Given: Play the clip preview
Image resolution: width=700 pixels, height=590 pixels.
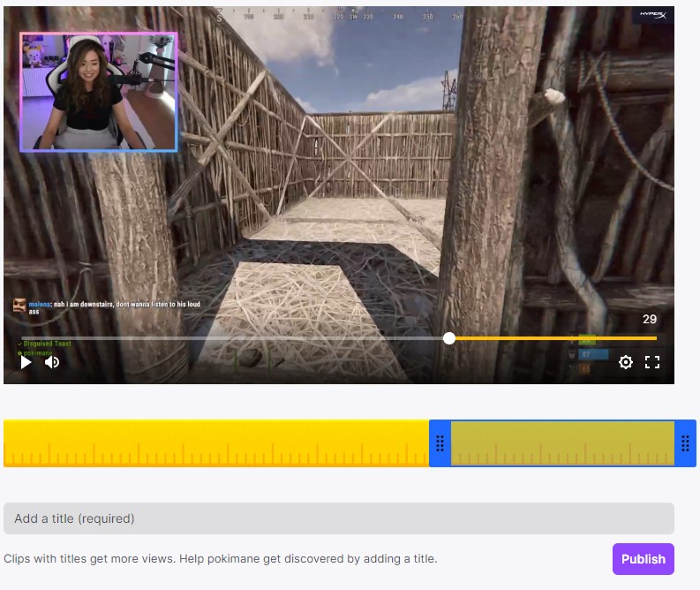Looking at the screenshot, I should [x=26, y=362].
